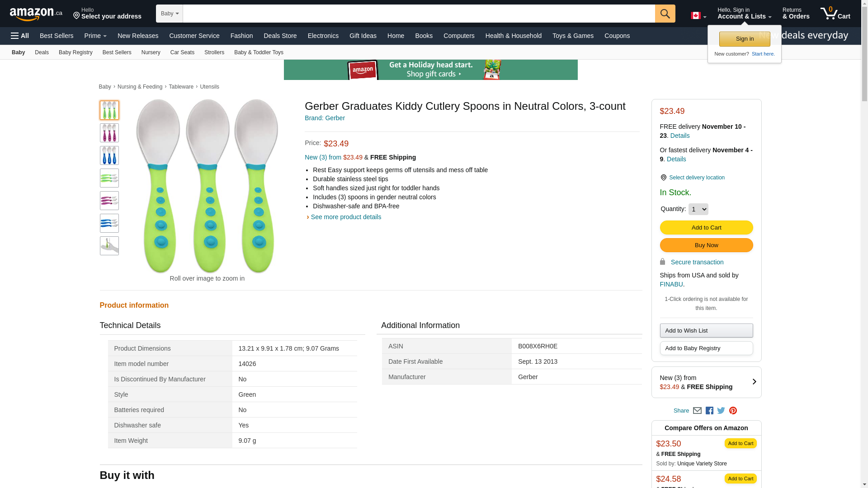Share product on Pinterest

coord(733,411)
